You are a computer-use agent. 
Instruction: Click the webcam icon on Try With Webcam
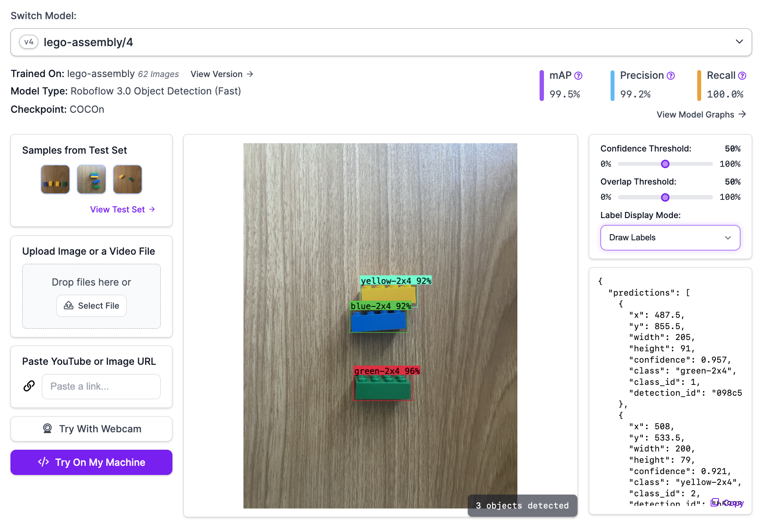click(x=47, y=429)
